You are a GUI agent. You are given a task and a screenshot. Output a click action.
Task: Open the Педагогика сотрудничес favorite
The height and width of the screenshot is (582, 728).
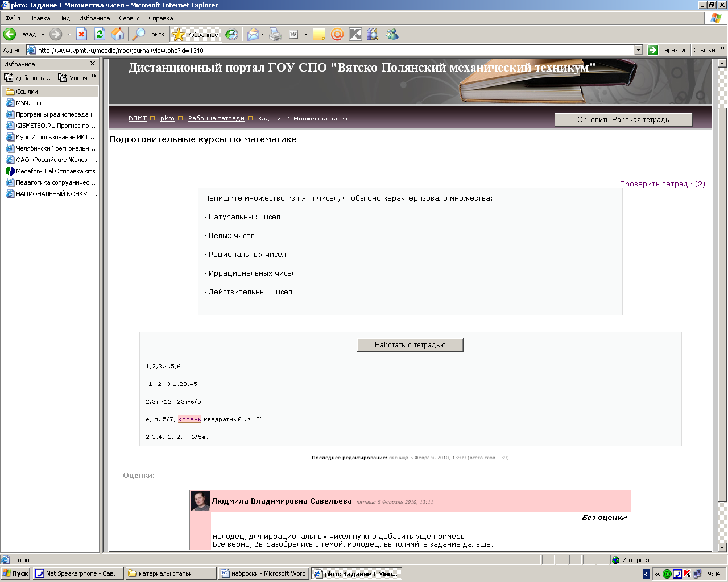(x=51, y=182)
